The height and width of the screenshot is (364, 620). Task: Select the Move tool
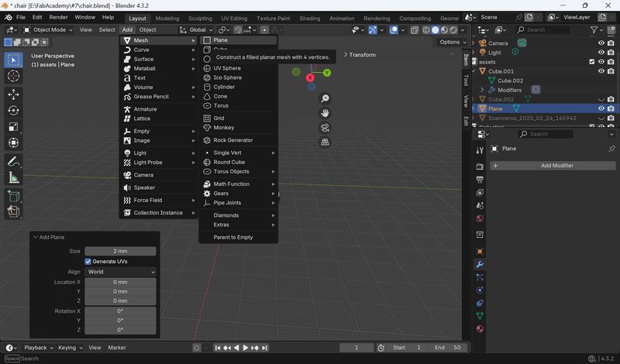point(13,94)
